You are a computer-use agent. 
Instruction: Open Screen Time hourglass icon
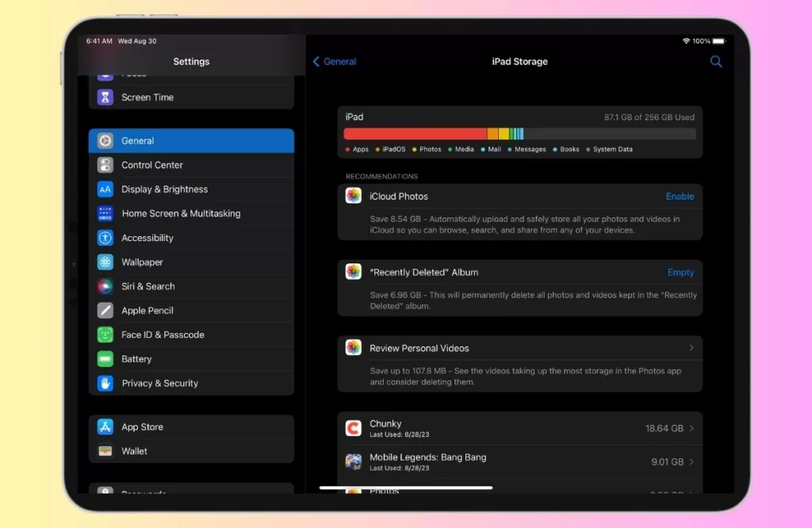click(x=105, y=97)
